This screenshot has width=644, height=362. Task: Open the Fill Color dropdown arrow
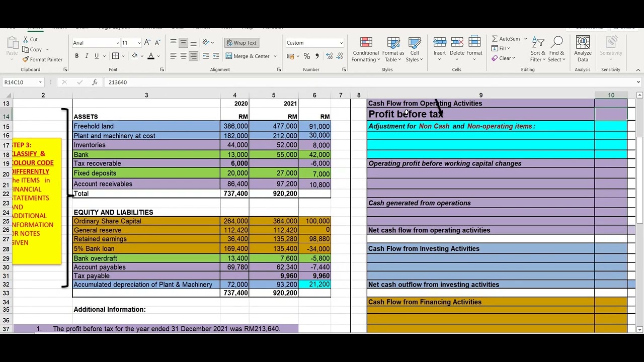(142, 56)
